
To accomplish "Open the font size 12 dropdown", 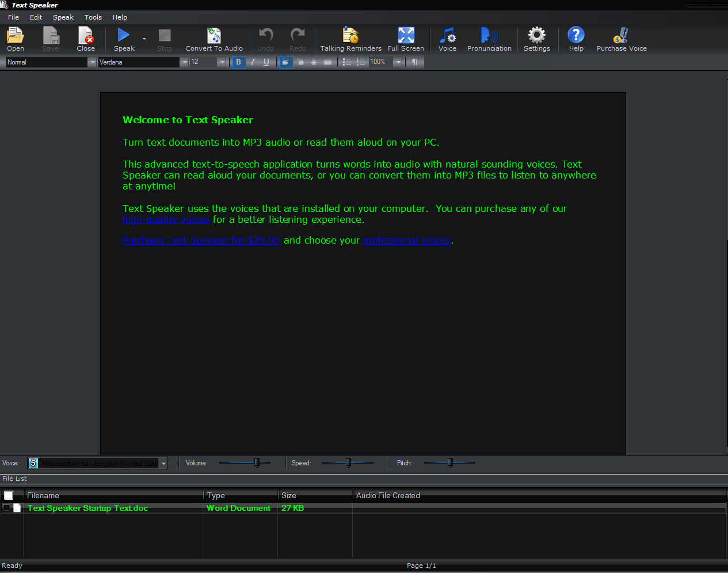I will point(222,62).
